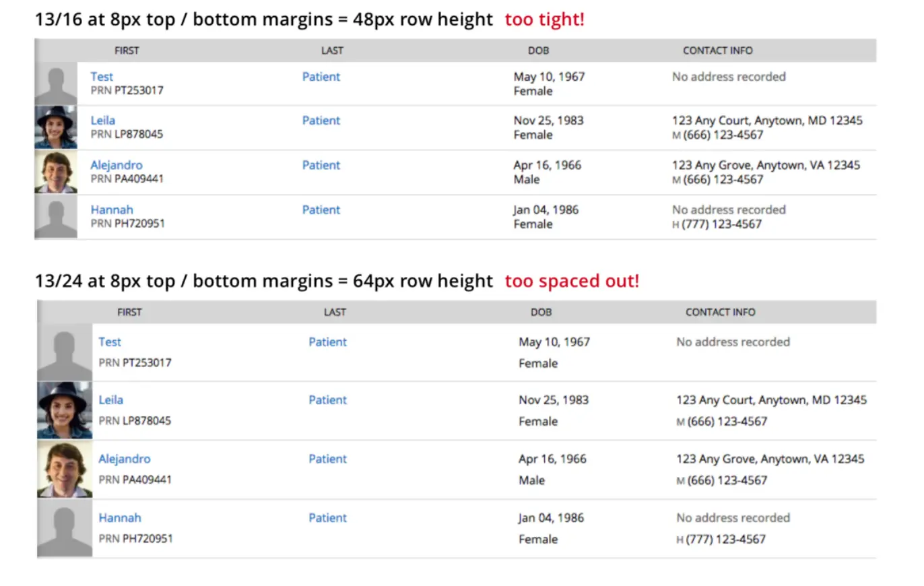Click Hannah's (777) phone number in bottom table

point(725,539)
